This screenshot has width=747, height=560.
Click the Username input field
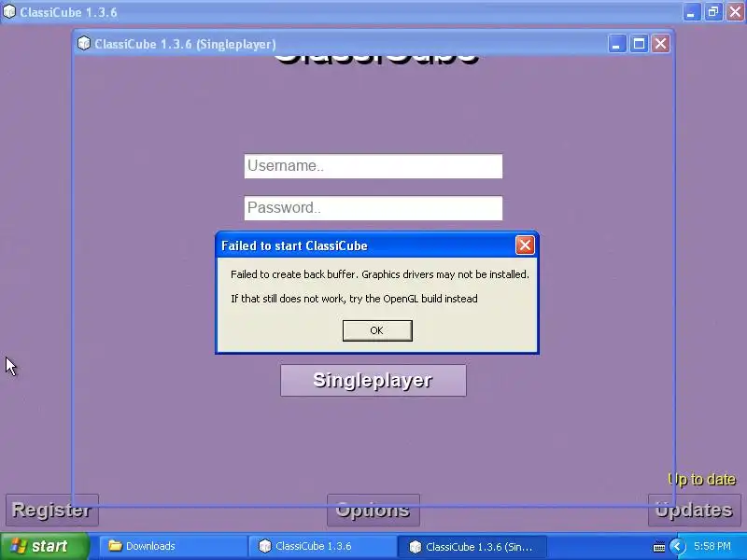point(373,166)
